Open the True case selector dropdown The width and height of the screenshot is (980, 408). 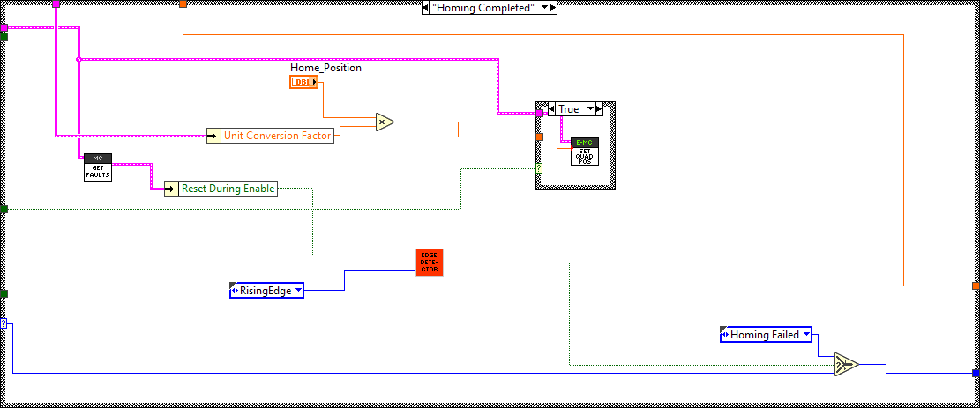coord(588,109)
